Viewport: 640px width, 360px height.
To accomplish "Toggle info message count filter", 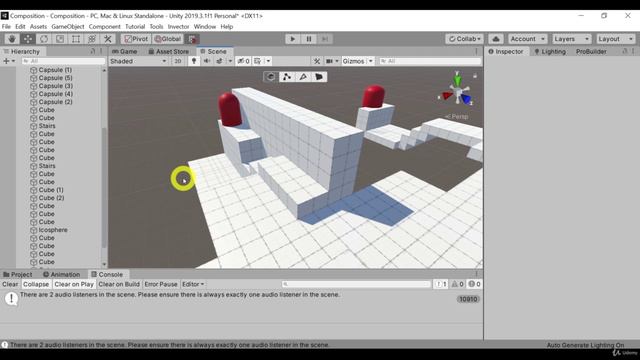I will coord(440,284).
